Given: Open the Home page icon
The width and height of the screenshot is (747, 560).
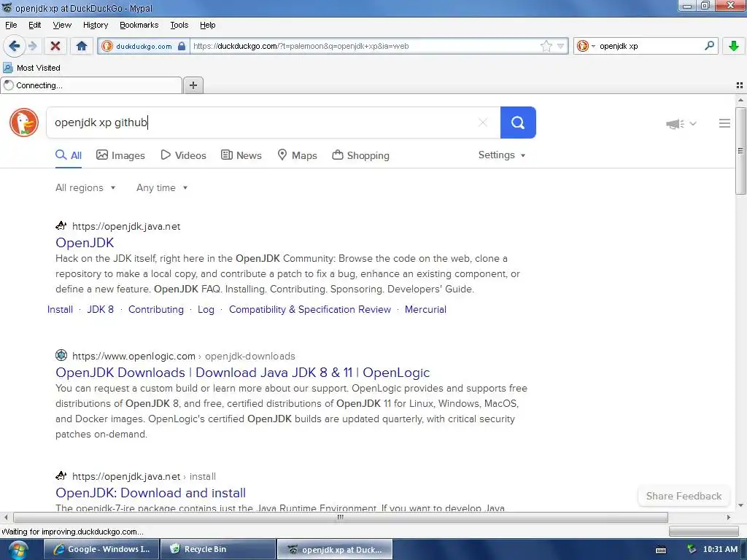Looking at the screenshot, I should point(82,46).
